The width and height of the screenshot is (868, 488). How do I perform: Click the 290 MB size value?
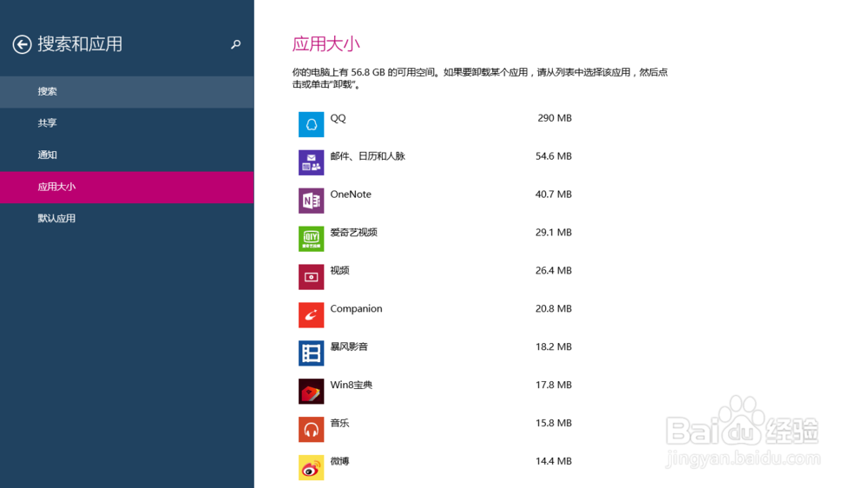(x=555, y=118)
